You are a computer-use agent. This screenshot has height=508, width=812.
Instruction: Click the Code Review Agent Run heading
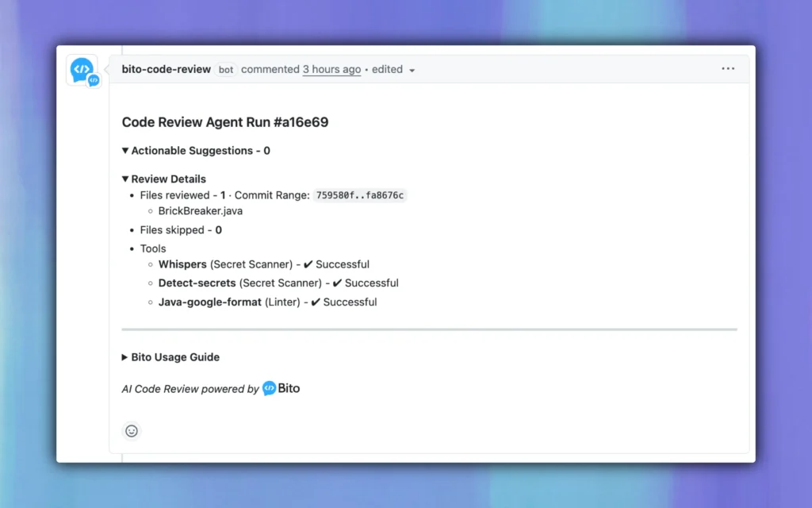point(224,122)
